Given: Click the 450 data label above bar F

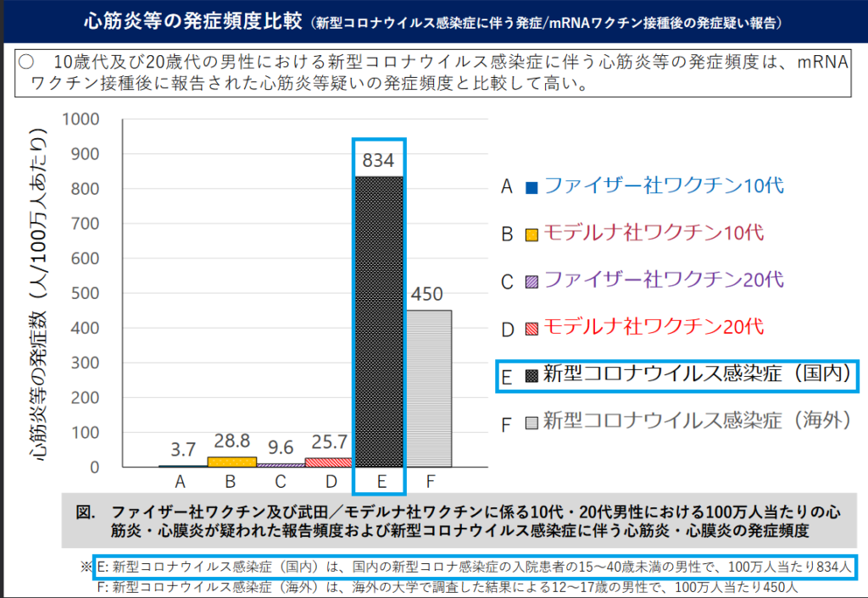Looking at the screenshot, I should coord(428,295).
